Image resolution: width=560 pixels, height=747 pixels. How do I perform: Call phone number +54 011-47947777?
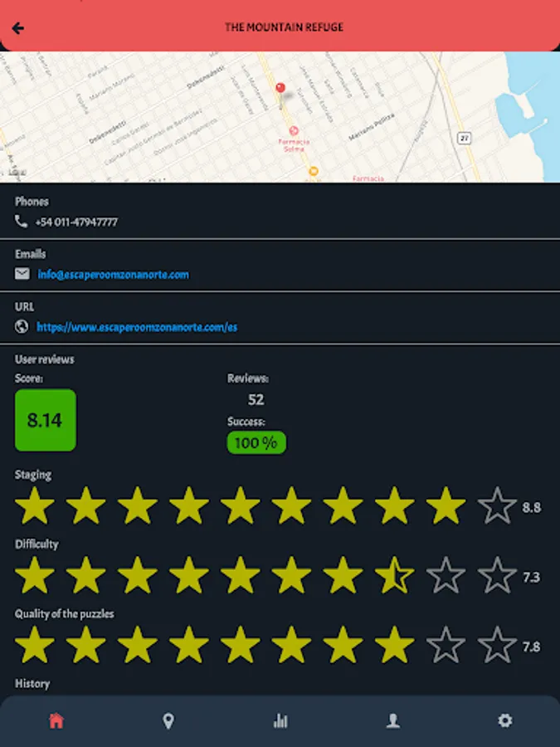click(76, 222)
